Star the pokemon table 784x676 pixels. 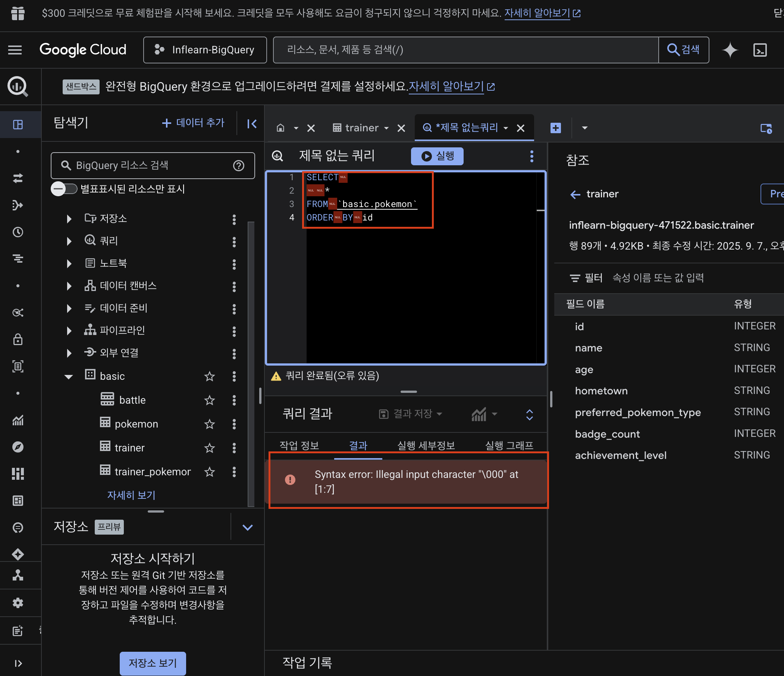210,424
